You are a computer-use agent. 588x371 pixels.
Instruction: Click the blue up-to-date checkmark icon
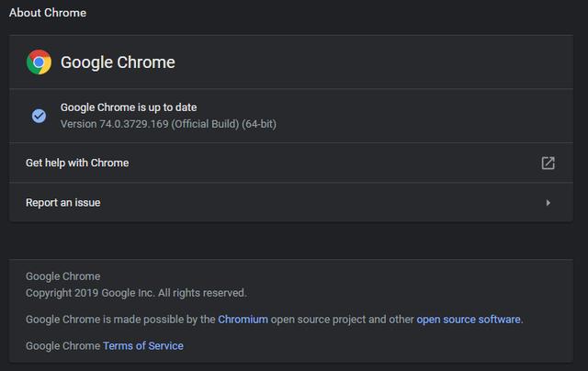pos(39,116)
